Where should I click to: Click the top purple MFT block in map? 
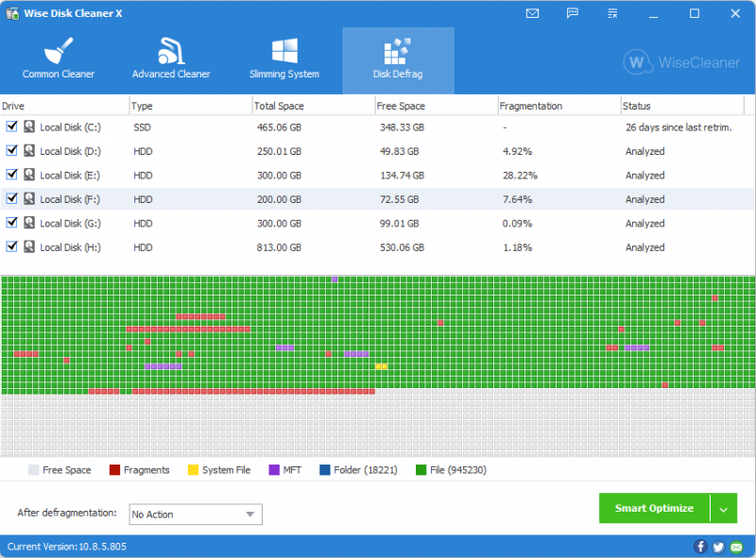pos(335,279)
